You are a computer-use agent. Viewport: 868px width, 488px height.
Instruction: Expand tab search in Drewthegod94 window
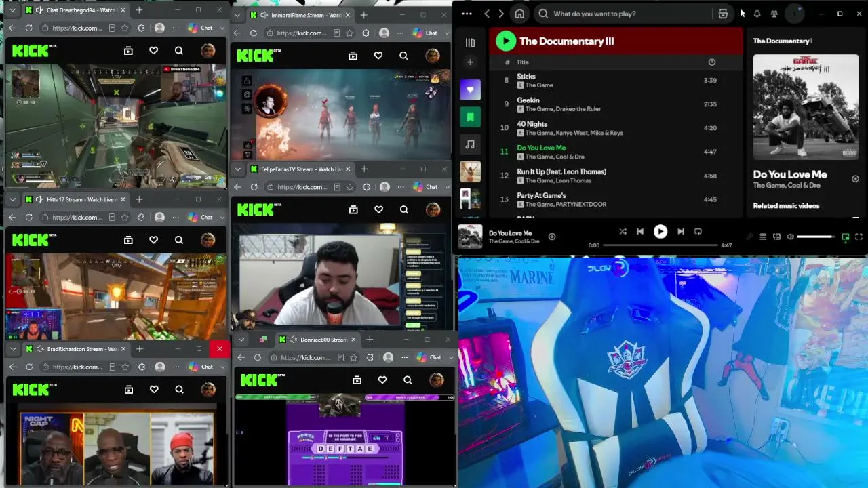pyautogui.click(x=12, y=10)
